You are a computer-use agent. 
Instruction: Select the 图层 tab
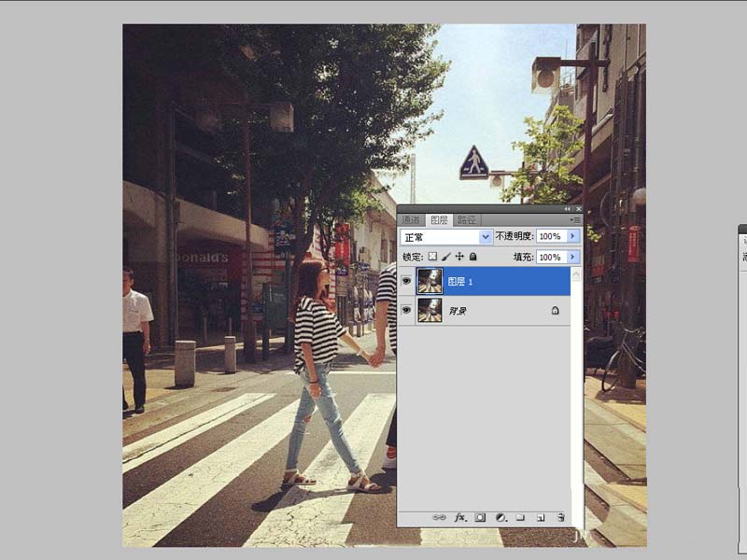439,219
